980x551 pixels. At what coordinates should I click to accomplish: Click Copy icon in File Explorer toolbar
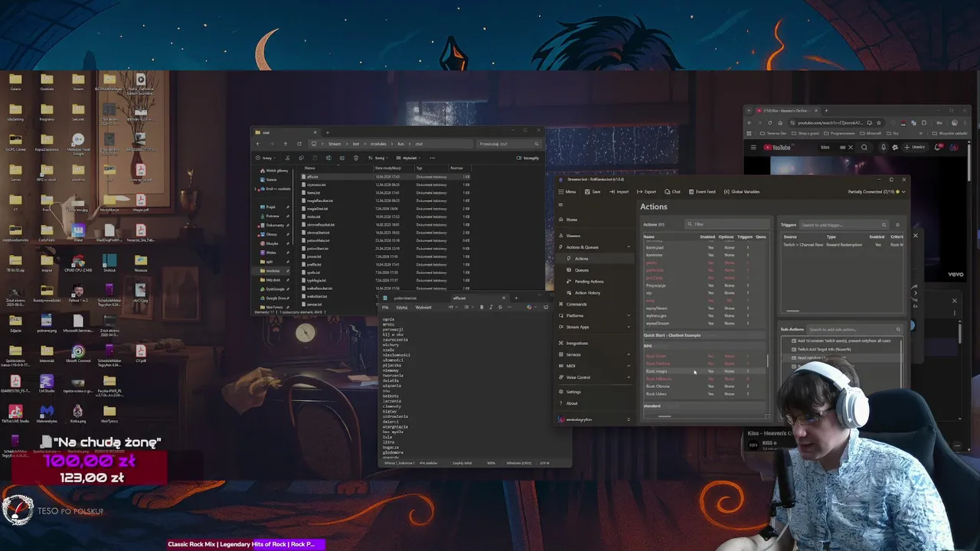point(301,158)
